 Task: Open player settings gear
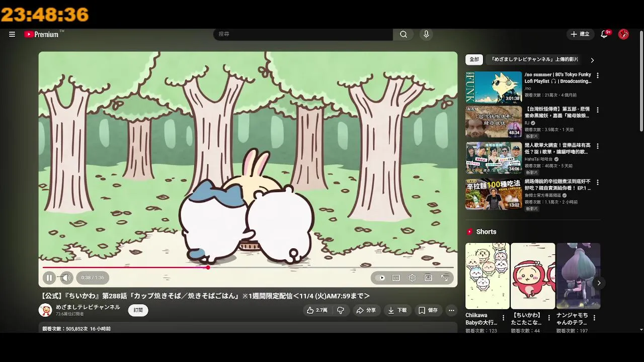(412, 278)
